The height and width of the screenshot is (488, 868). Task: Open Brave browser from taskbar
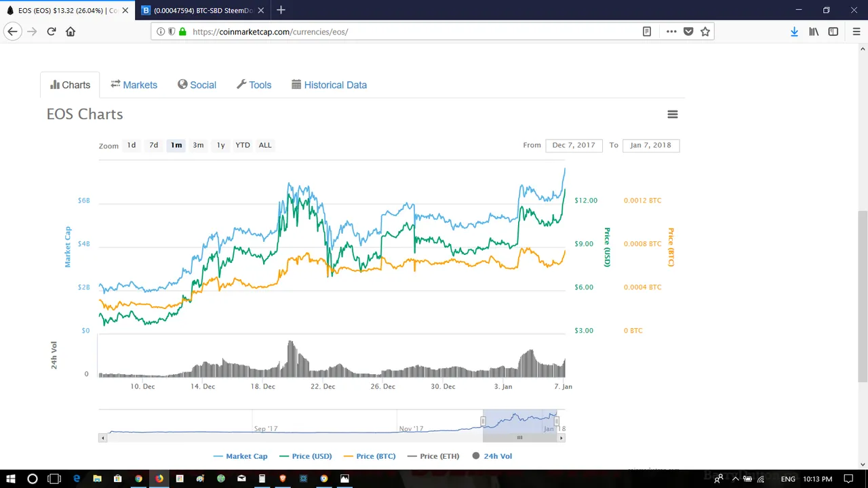[x=283, y=479]
